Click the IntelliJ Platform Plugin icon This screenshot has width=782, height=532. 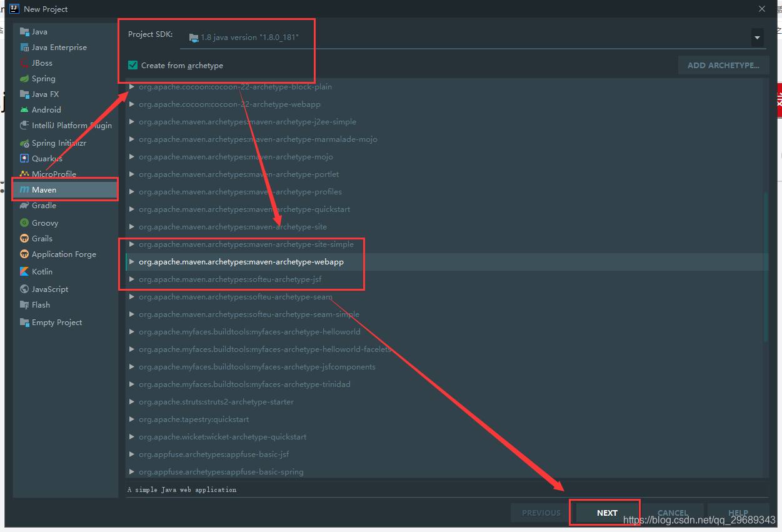pyautogui.click(x=24, y=126)
